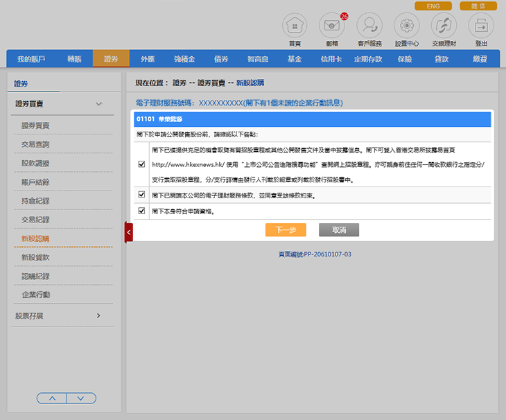Toggle the 符合申請資格 eligibility checkbox
Viewport: 506px width, 420px height.
(x=142, y=211)
